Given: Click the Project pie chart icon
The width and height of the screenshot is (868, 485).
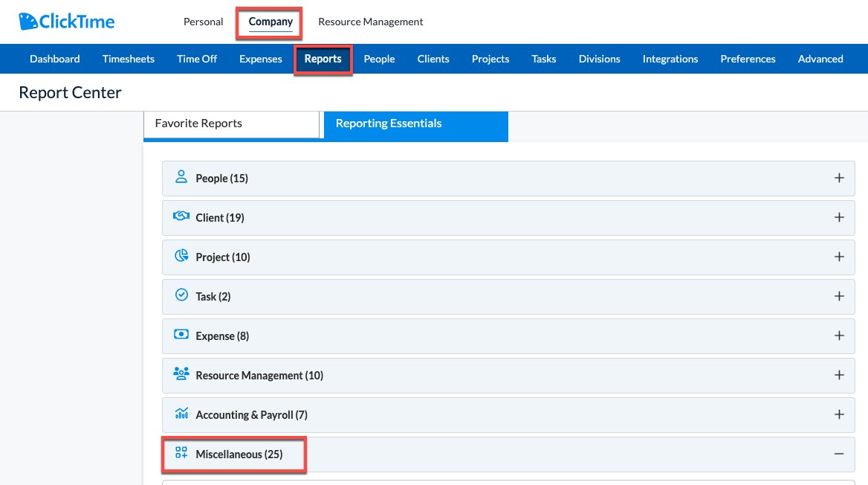Looking at the screenshot, I should click(181, 256).
